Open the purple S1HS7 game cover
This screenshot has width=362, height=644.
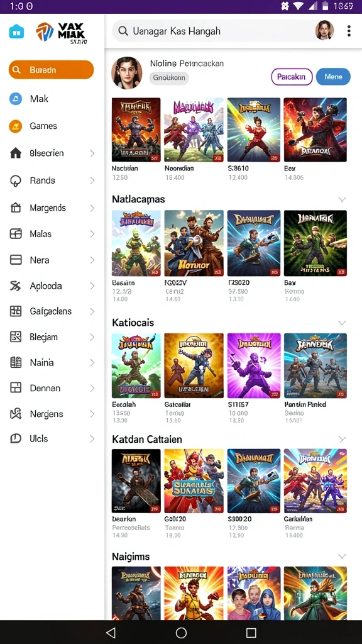tap(254, 365)
